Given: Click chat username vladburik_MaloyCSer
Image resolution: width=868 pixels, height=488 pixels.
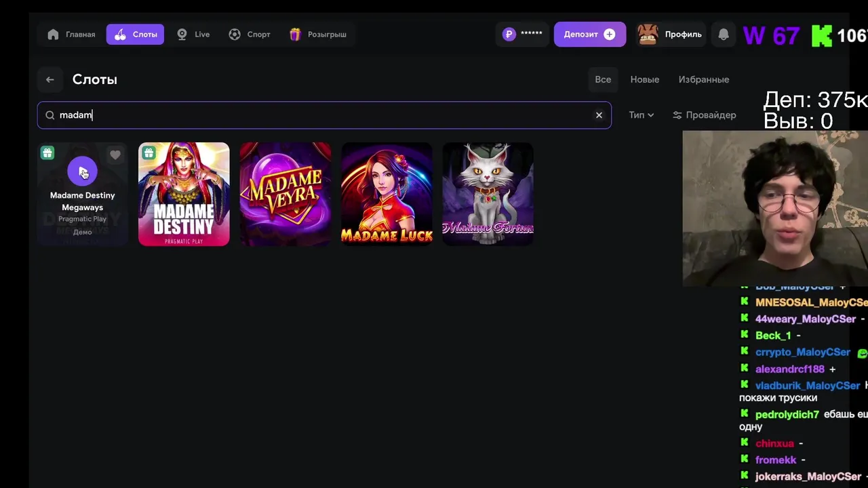Looking at the screenshot, I should tap(808, 386).
